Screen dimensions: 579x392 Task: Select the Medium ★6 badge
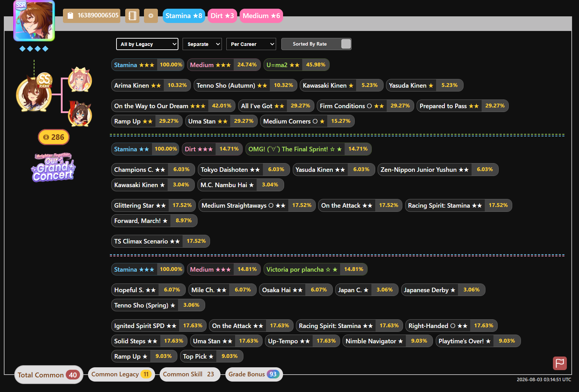coord(261,16)
